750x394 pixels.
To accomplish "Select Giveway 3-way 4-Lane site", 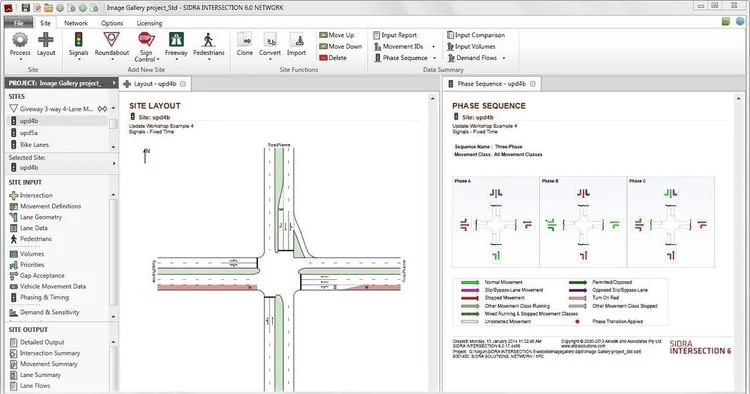I will tap(56, 109).
